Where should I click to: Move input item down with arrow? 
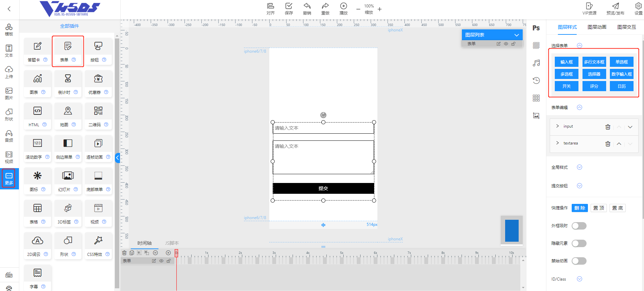[630, 127]
